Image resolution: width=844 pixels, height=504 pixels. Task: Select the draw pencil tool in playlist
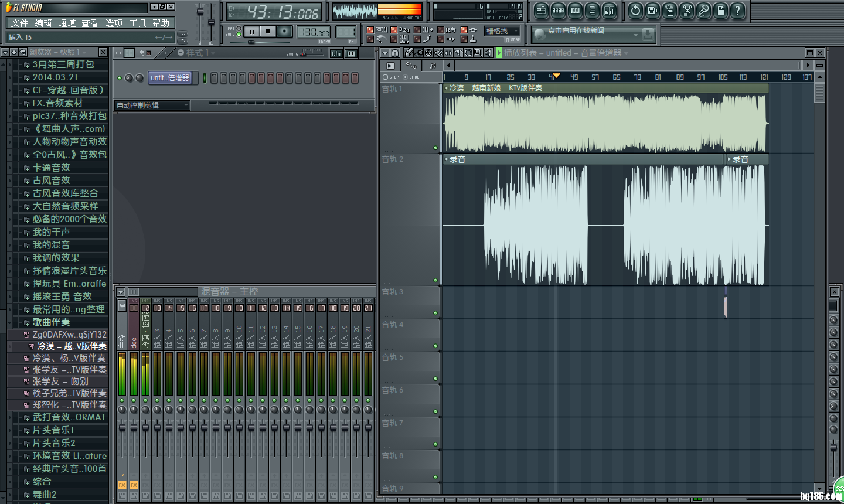coord(409,53)
